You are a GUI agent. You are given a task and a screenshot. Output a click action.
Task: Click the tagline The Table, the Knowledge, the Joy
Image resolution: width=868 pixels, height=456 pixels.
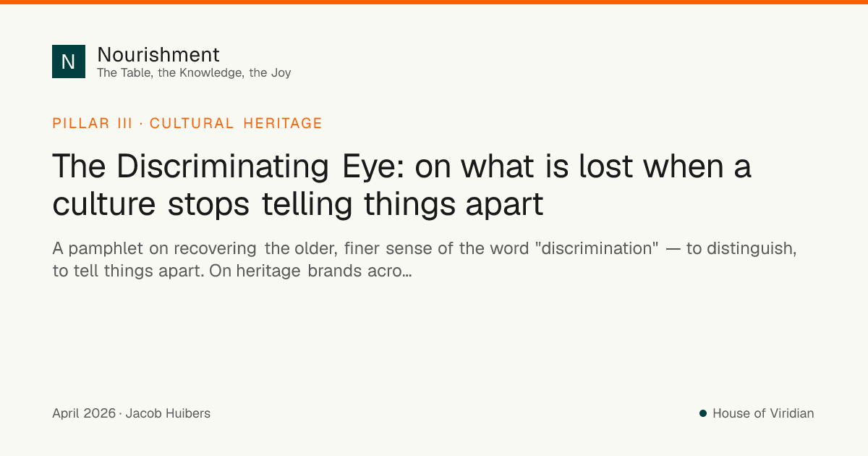pos(194,72)
